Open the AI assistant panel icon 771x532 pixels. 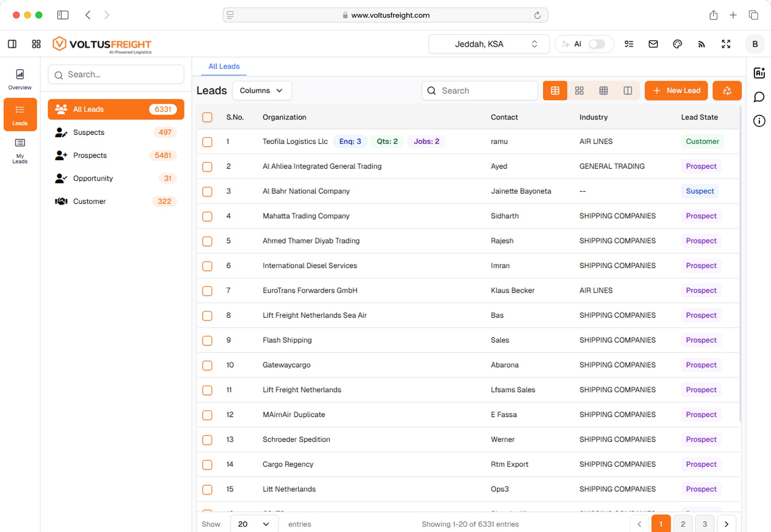759,73
